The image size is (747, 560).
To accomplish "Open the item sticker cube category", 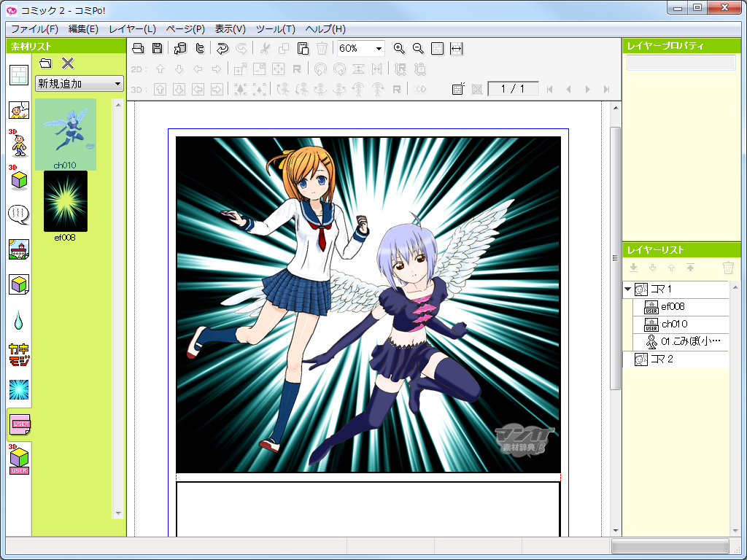I will (x=19, y=285).
